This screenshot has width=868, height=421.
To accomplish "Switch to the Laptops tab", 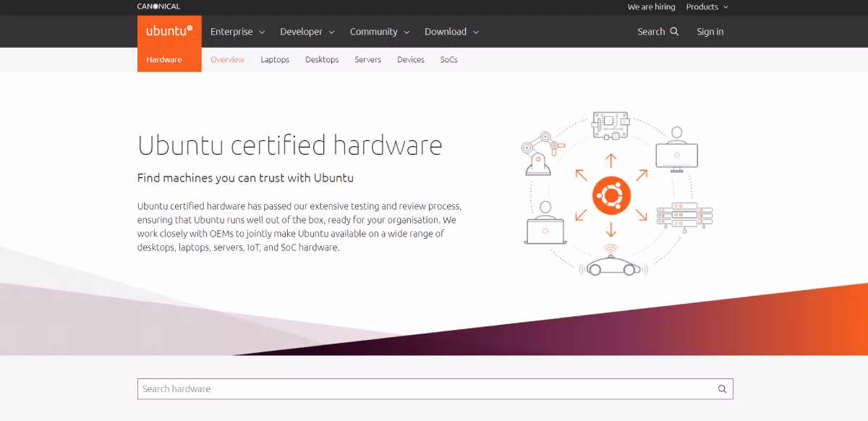I will click(275, 60).
